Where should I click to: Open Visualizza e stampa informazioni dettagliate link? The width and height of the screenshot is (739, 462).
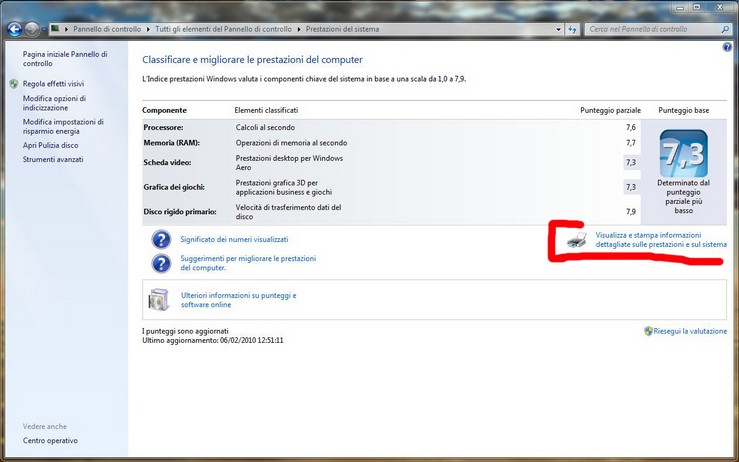[661, 240]
